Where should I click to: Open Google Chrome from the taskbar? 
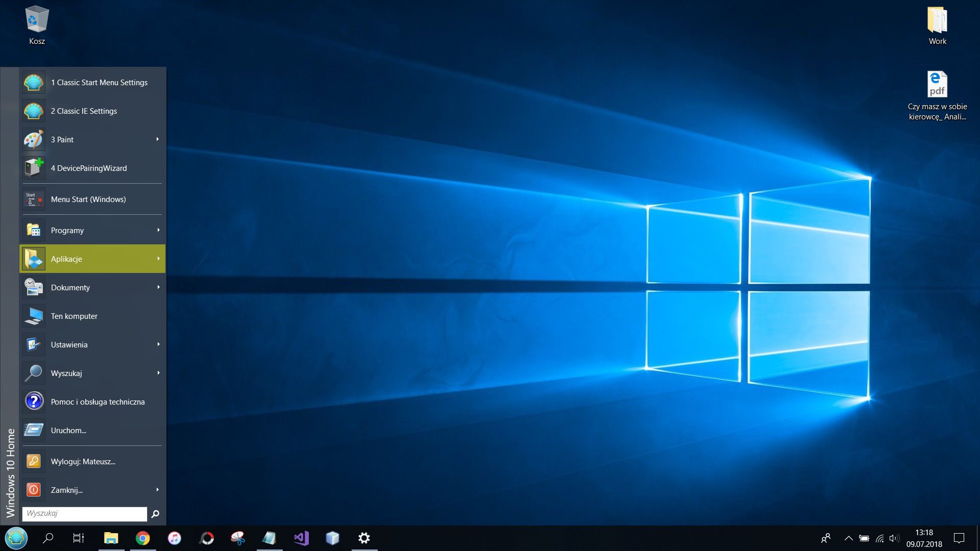(143, 538)
